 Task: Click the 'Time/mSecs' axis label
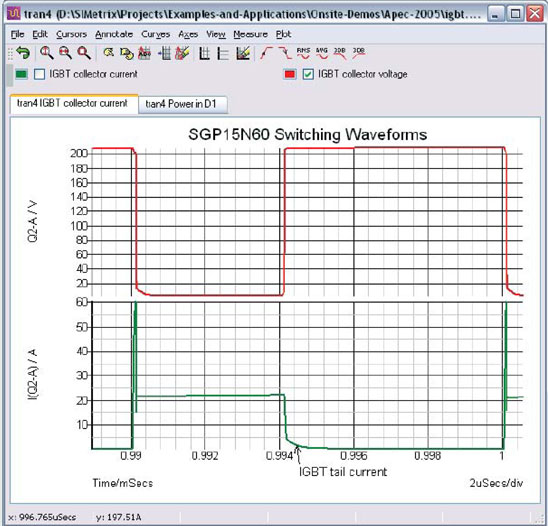(x=123, y=483)
